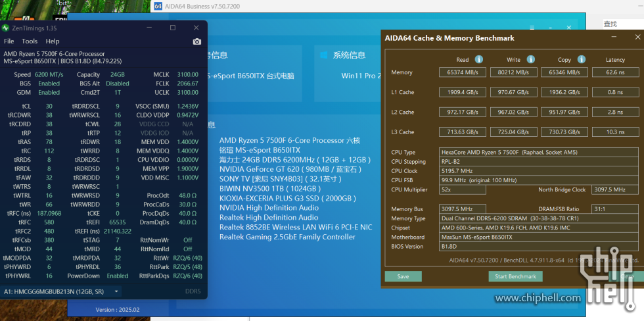Click the RttPark value RZQ/5 (48)
The height and width of the screenshot is (321, 644).
[188, 267]
